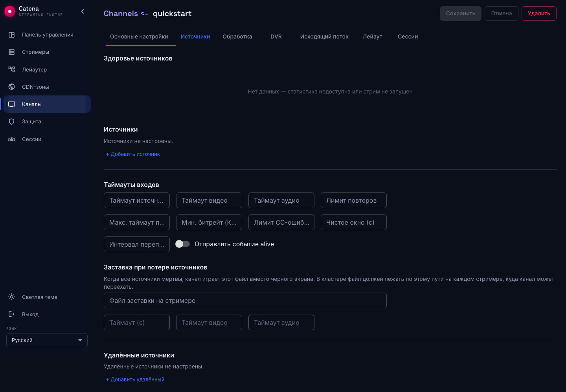Click the CDN-зоны globe icon

12,87
